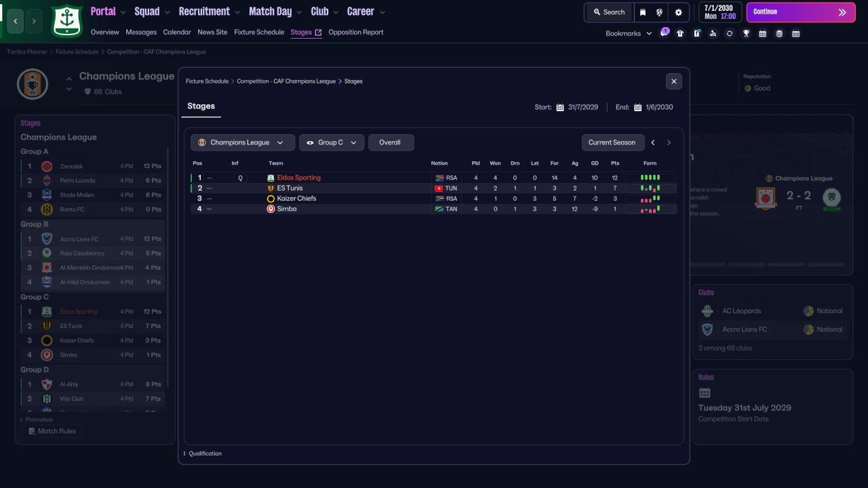
Task: Click the date and time display 7/1/2030
Action: pyautogui.click(x=719, y=12)
